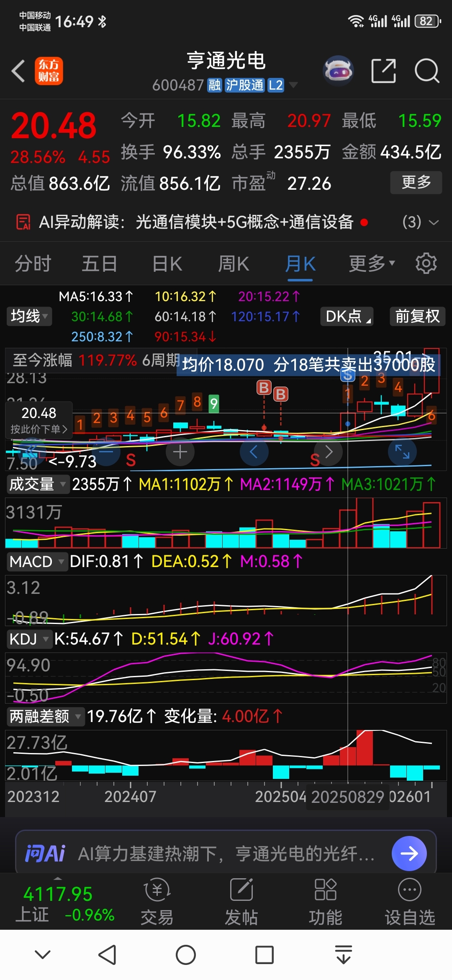This screenshot has height=980, width=452.
Task: Jump chart back with double arrow
Action: pos(31,452)
